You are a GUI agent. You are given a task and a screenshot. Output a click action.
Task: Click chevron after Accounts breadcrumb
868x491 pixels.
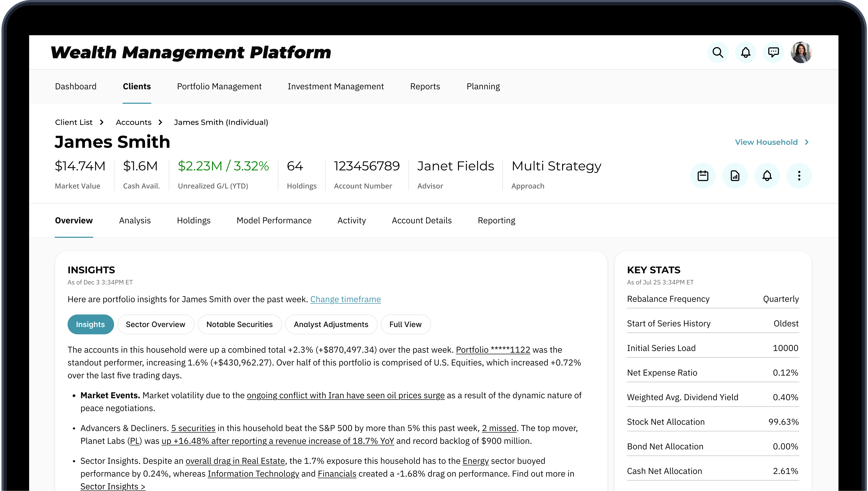click(160, 122)
